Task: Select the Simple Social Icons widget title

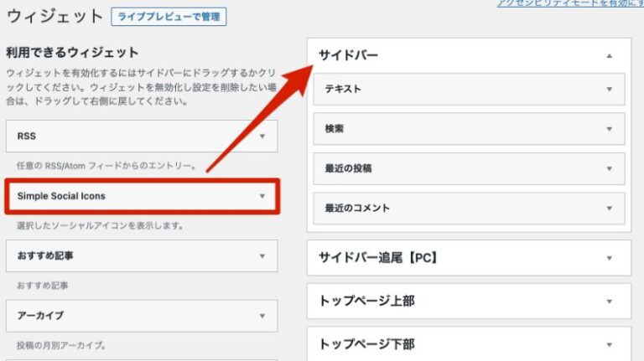Action: click(61, 196)
